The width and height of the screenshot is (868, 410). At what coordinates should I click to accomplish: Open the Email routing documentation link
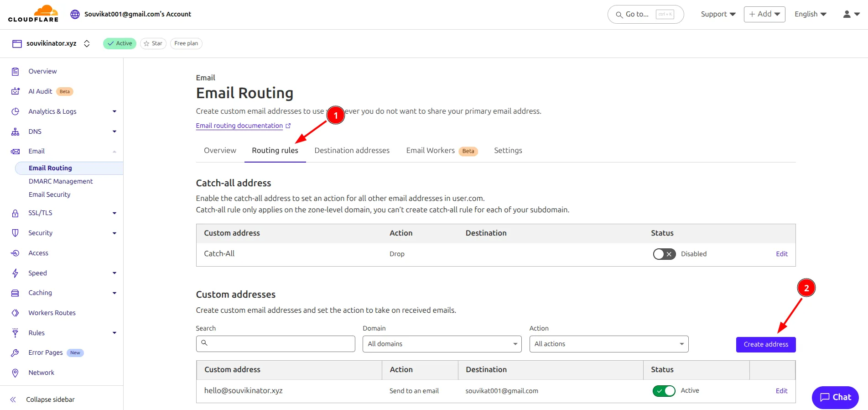click(x=239, y=126)
